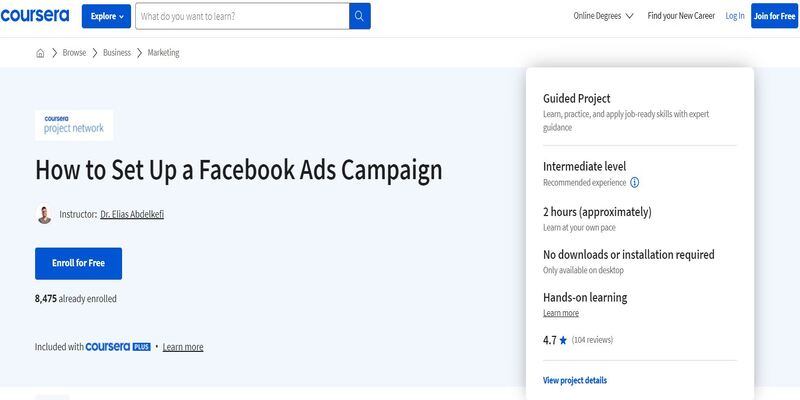Click the Join for Free button

pyautogui.click(x=774, y=16)
